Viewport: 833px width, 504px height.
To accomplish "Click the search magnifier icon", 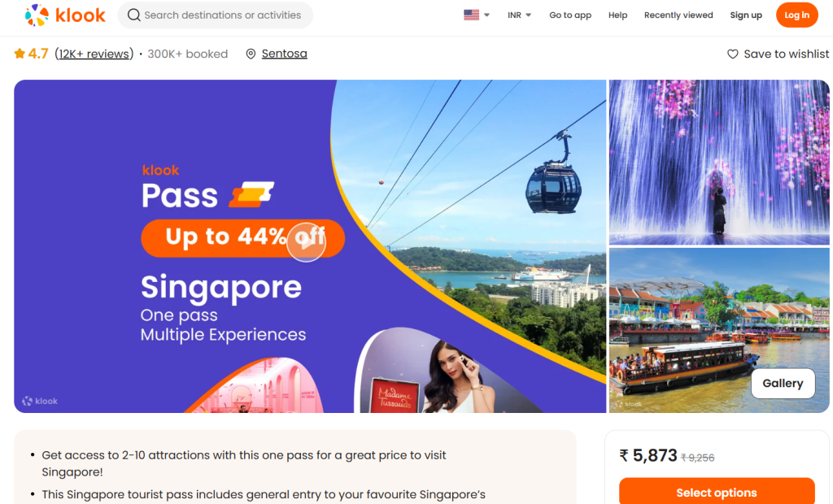I will (134, 15).
